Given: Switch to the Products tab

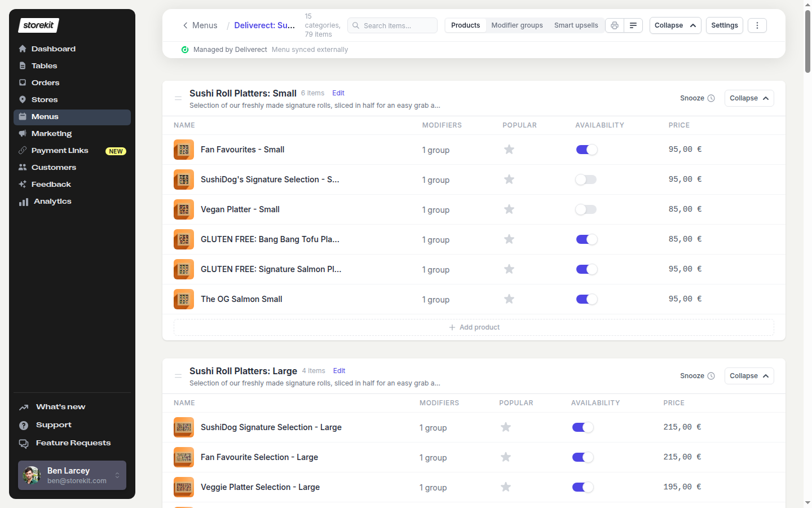Looking at the screenshot, I should 466,25.
